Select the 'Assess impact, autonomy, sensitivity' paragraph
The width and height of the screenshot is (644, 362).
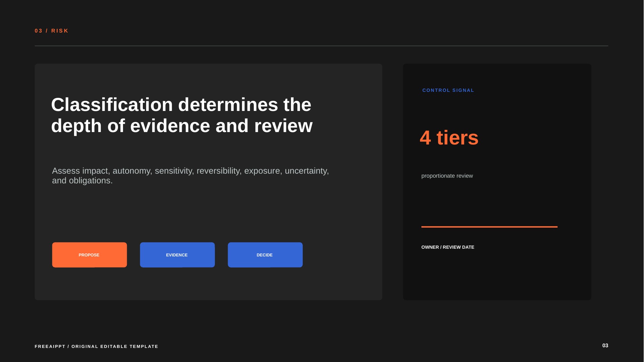click(190, 176)
